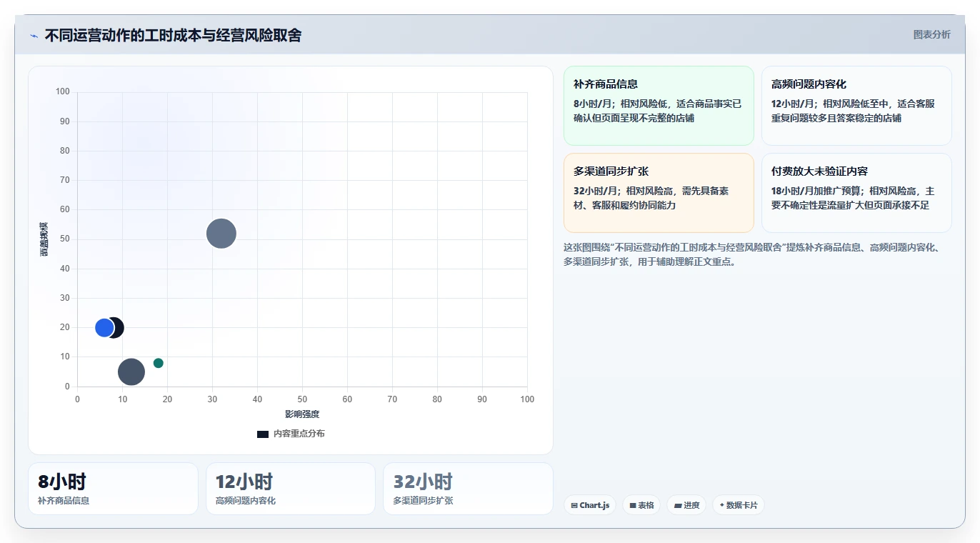Open the 补齐商品信息 green card
The image size is (980, 543).
[x=659, y=106]
